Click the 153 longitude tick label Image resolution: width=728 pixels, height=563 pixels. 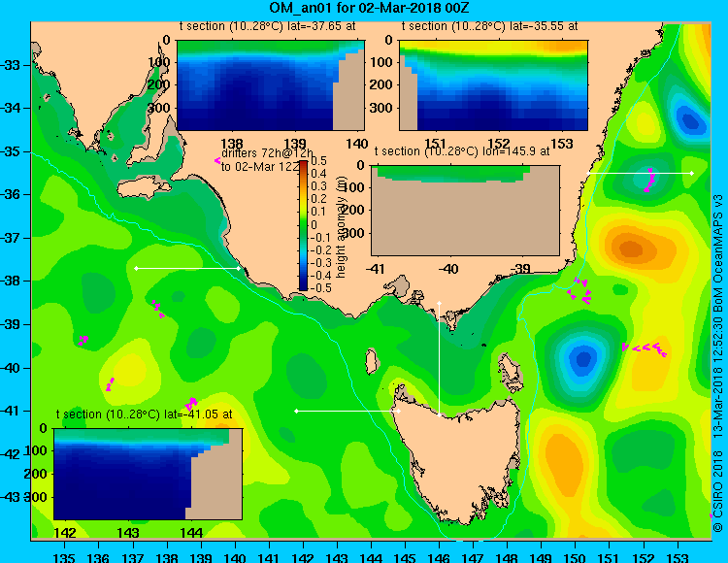pyautogui.click(x=678, y=557)
